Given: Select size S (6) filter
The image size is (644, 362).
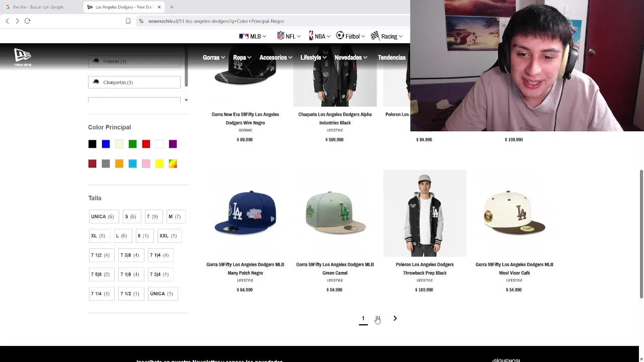Looking at the screenshot, I should (131, 217).
